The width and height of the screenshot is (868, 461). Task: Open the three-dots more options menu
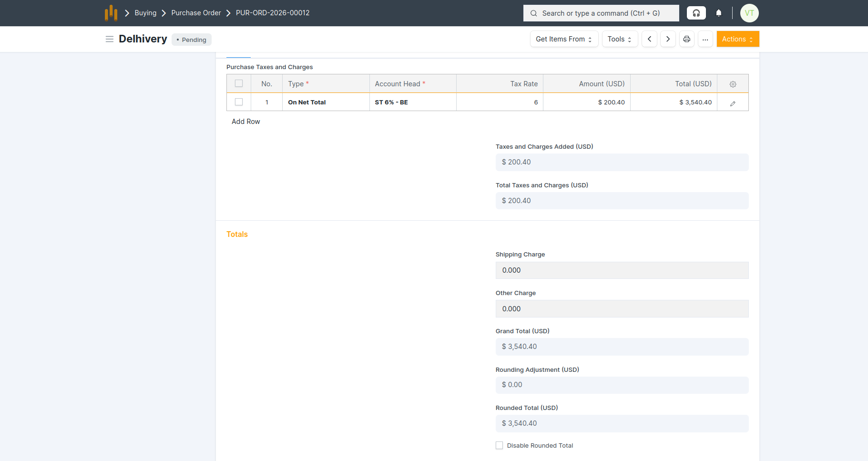click(705, 39)
